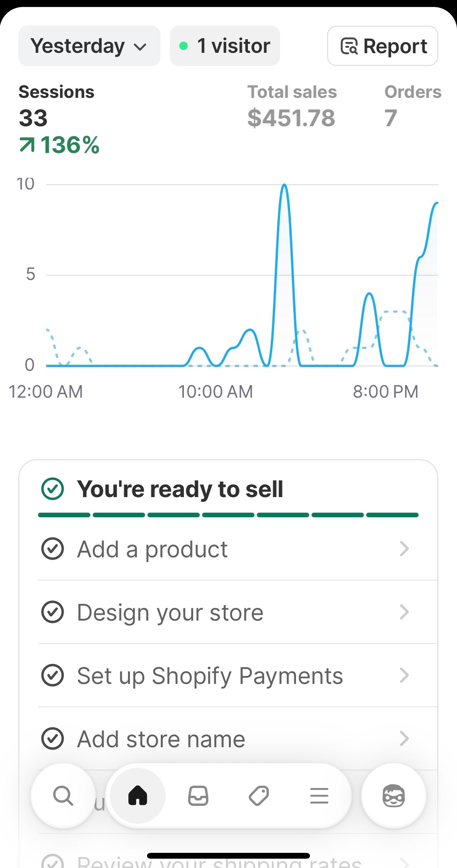Expand Add a product chevron
The width and height of the screenshot is (457, 868).
pyautogui.click(x=404, y=549)
